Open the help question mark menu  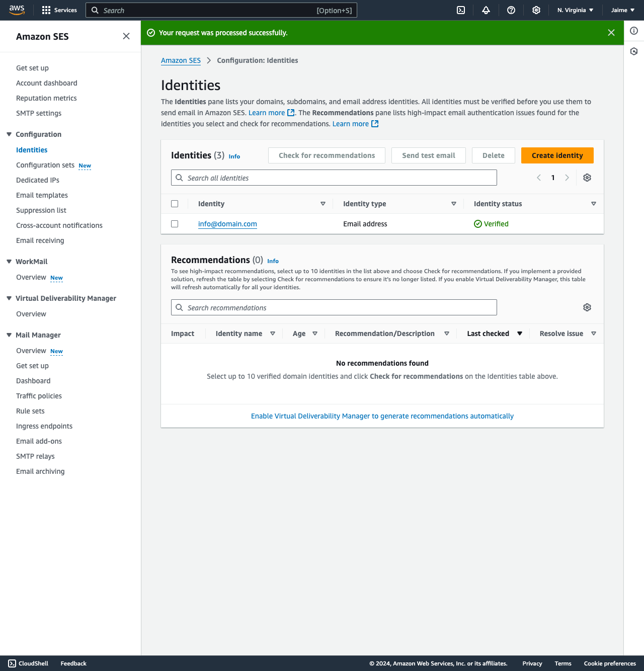511,10
